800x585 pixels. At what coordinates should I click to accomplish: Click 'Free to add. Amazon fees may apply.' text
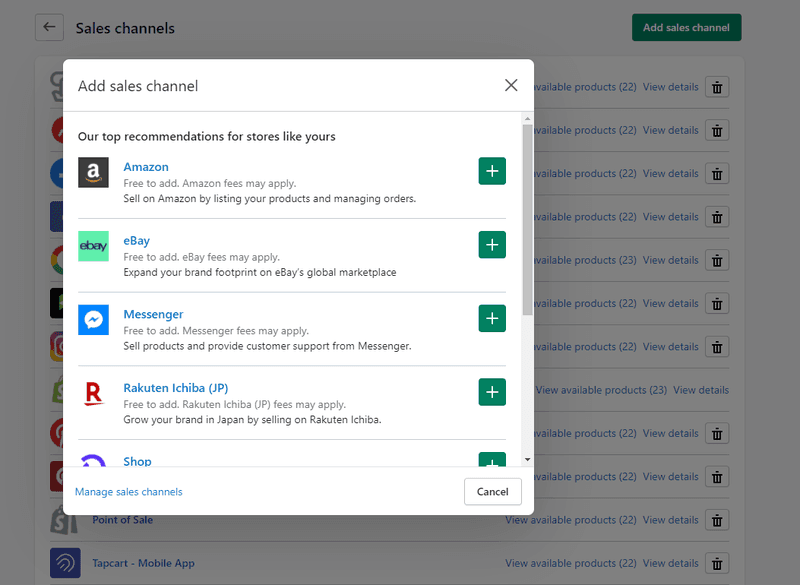pyautogui.click(x=210, y=183)
